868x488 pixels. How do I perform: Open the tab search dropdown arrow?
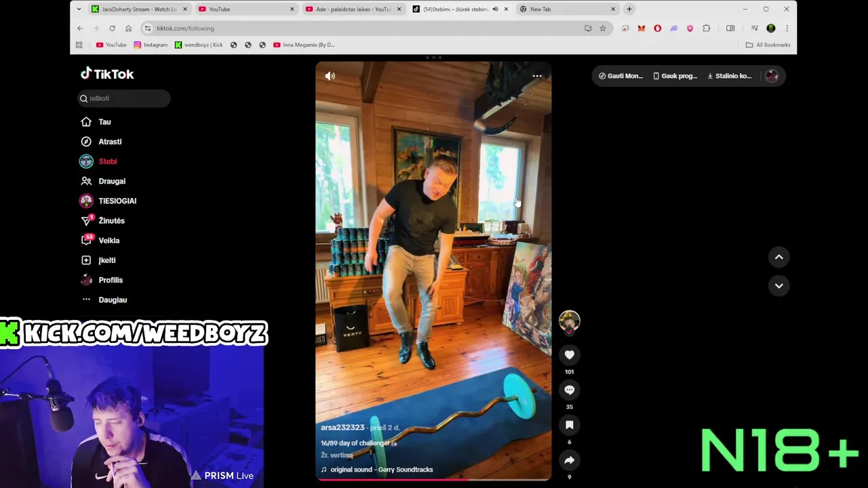[79, 9]
